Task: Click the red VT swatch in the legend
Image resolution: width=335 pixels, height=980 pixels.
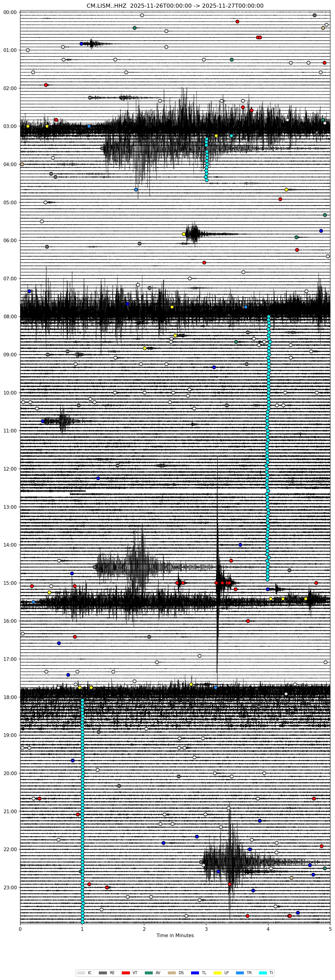Action: pyautogui.click(x=126, y=970)
